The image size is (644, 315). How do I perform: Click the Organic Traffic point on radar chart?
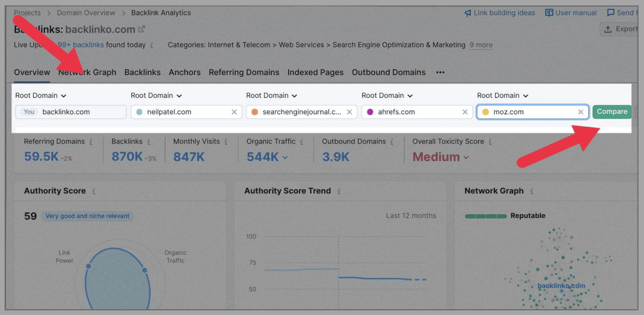(x=144, y=270)
